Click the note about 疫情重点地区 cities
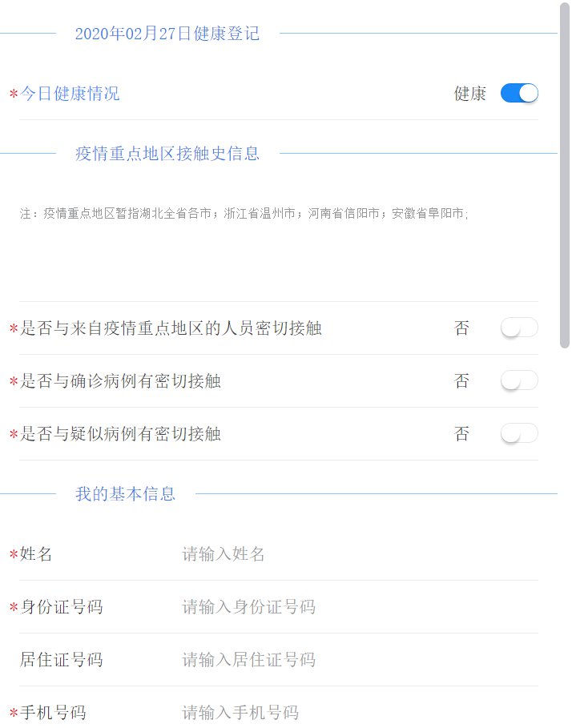The width and height of the screenshot is (572, 728). [244, 214]
